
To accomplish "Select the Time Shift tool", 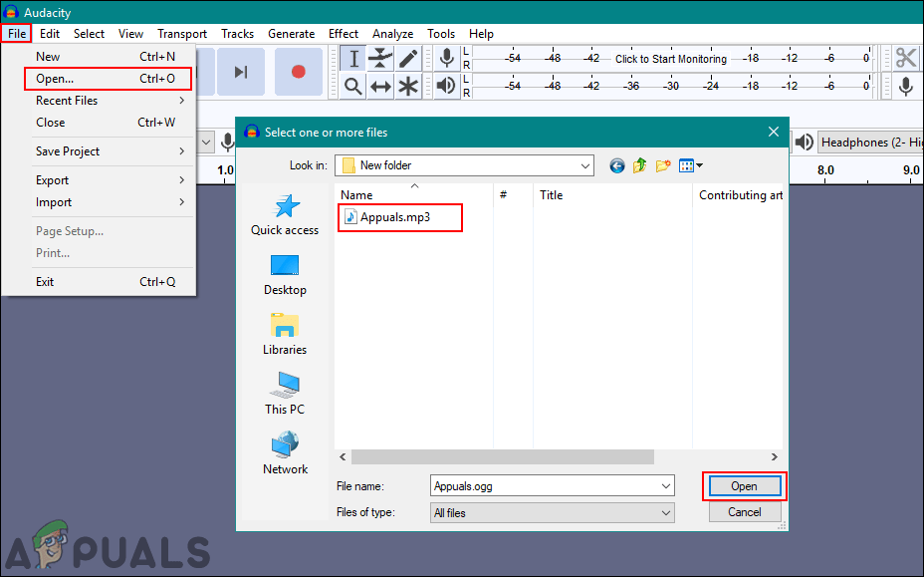I will tap(380, 86).
